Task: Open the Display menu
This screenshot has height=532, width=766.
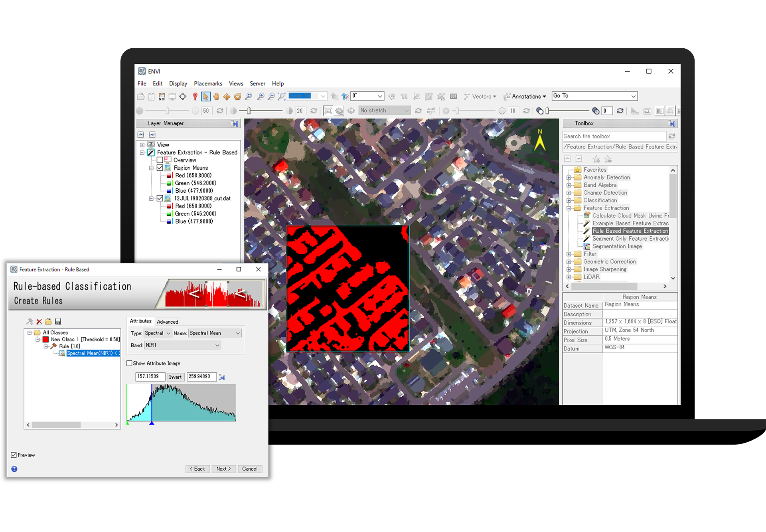Action: (178, 83)
